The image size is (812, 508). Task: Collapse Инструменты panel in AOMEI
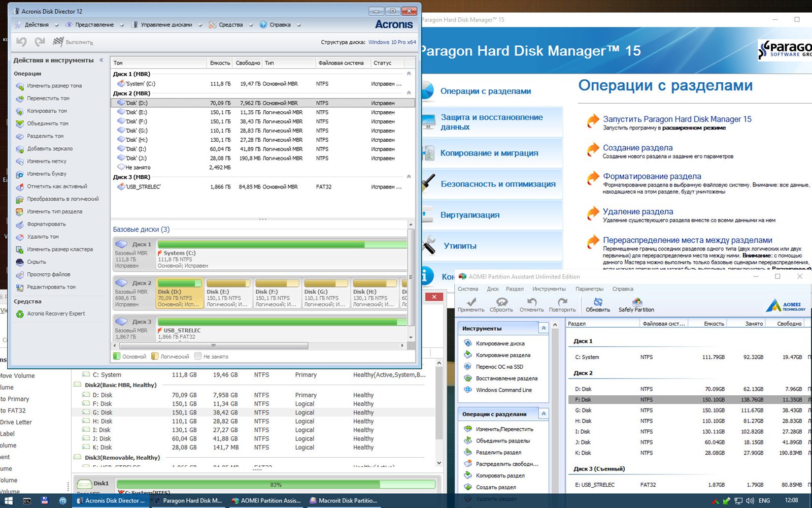(544, 328)
